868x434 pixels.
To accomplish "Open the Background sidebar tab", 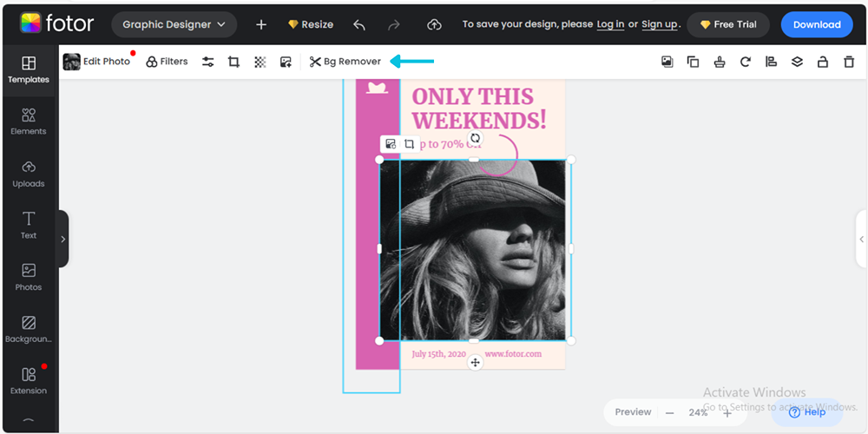I will [29, 329].
